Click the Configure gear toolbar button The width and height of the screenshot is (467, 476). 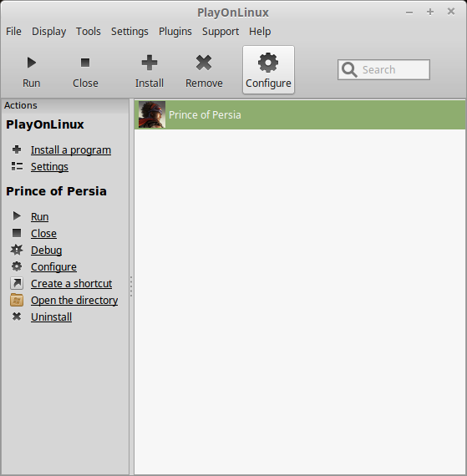[x=268, y=70]
